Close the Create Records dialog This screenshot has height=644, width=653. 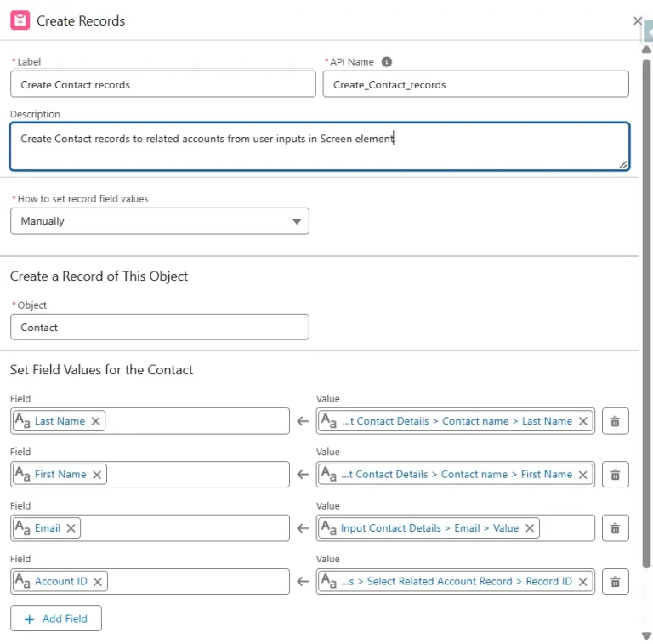pos(638,20)
